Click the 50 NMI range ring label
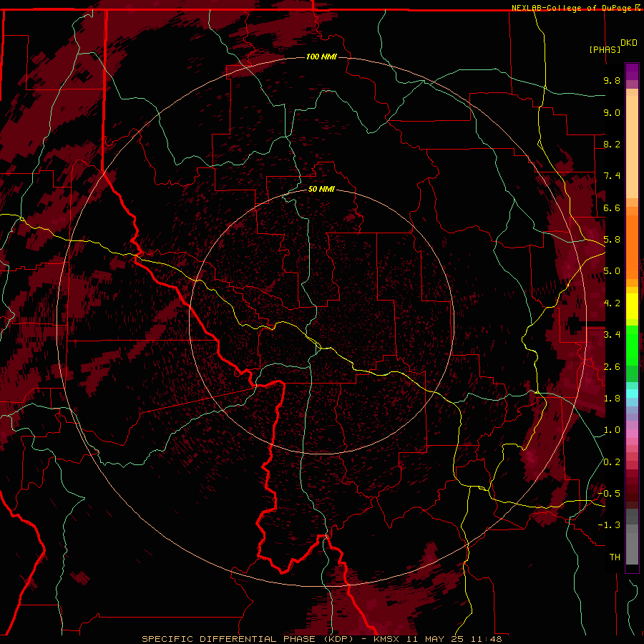This screenshot has width=644, height=644. (x=321, y=189)
